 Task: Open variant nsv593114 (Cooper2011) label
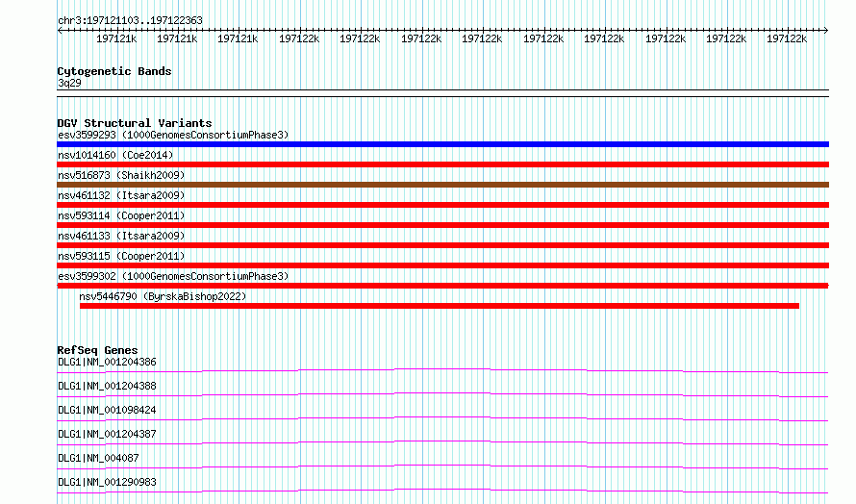click(x=121, y=215)
